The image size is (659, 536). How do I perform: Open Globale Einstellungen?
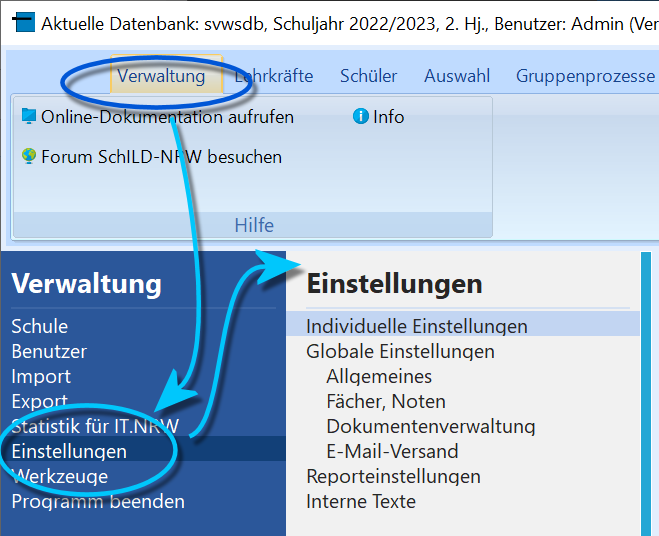[x=400, y=351]
